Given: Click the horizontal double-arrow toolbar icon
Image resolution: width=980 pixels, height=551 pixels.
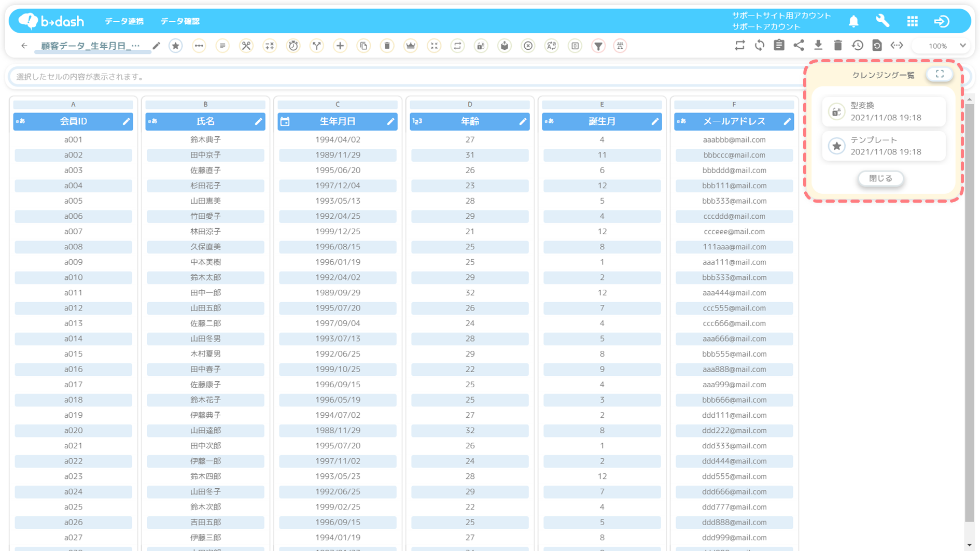Looking at the screenshot, I should pyautogui.click(x=199, y=46).
